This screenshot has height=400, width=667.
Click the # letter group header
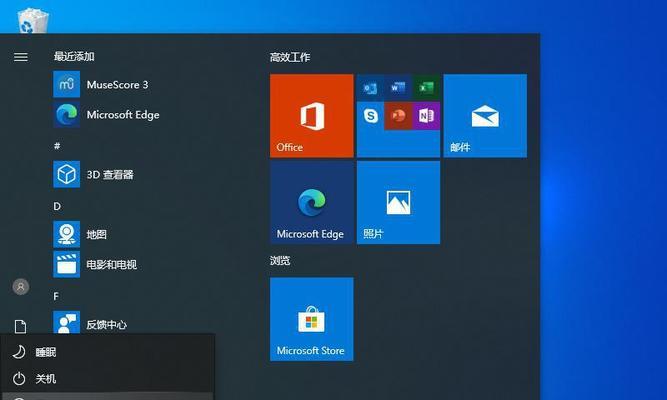[57, 146]
